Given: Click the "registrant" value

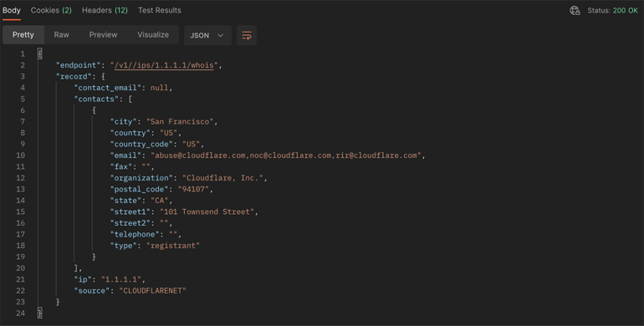Looking at the screenshot, I should click(x=173, y=246).
